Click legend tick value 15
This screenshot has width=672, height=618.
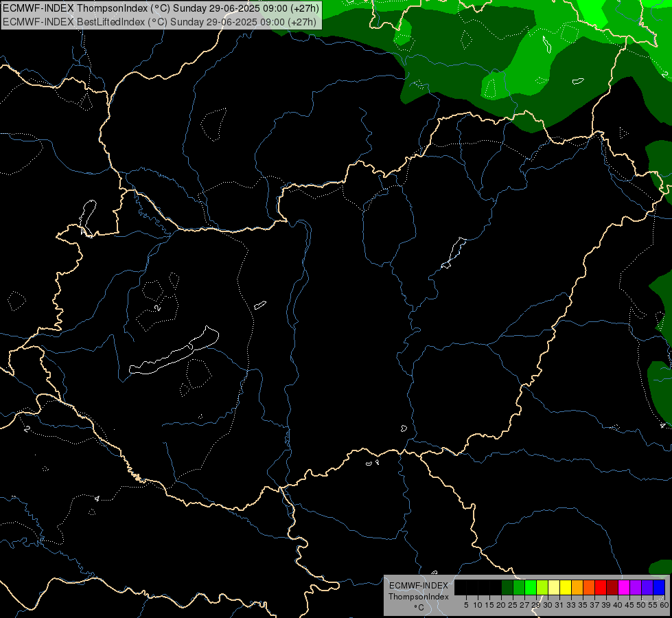pos(489,605)
